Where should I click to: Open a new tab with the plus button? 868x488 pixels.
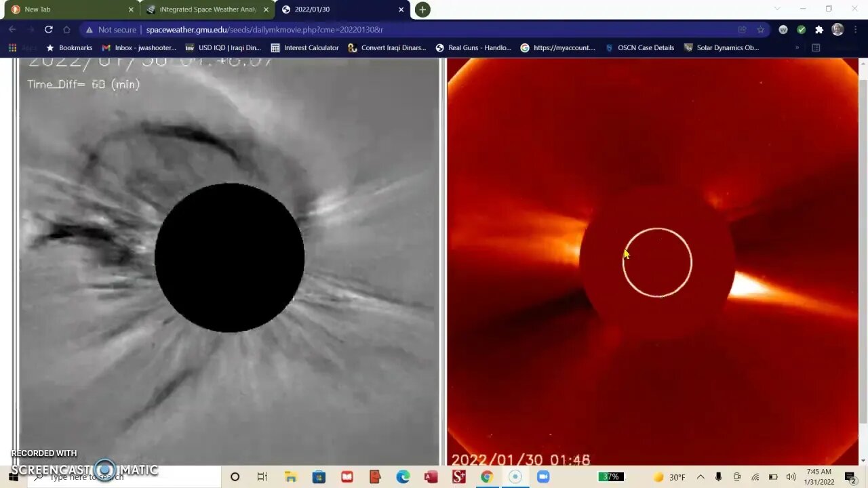click(422, 9)
